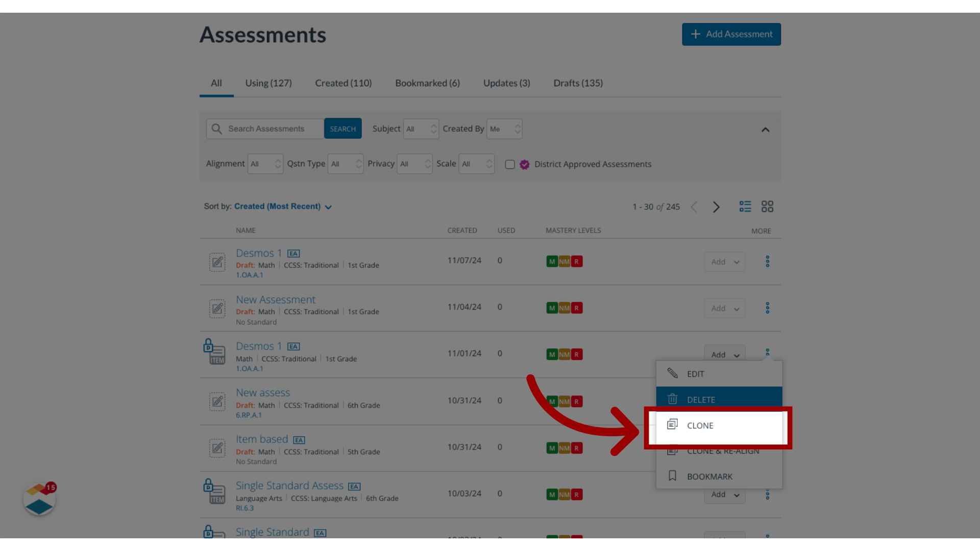
Task: Switch to grid view
Action: click(767, 206)
